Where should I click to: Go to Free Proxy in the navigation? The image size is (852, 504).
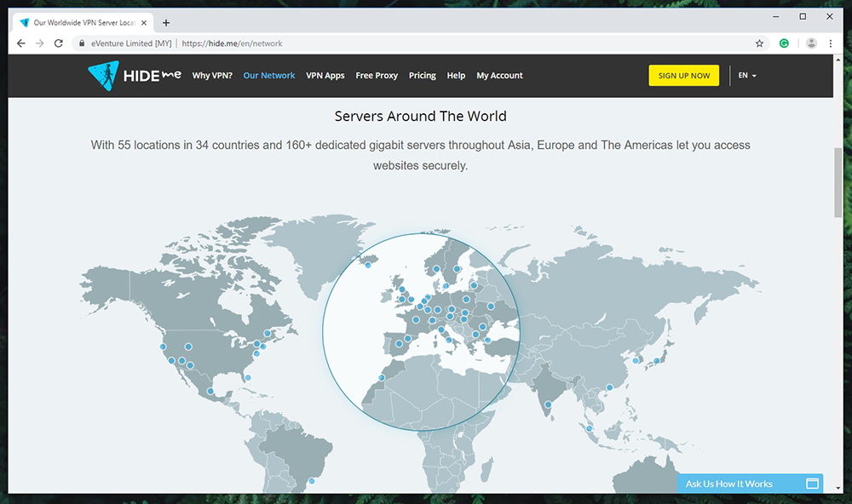coord(377,76)
